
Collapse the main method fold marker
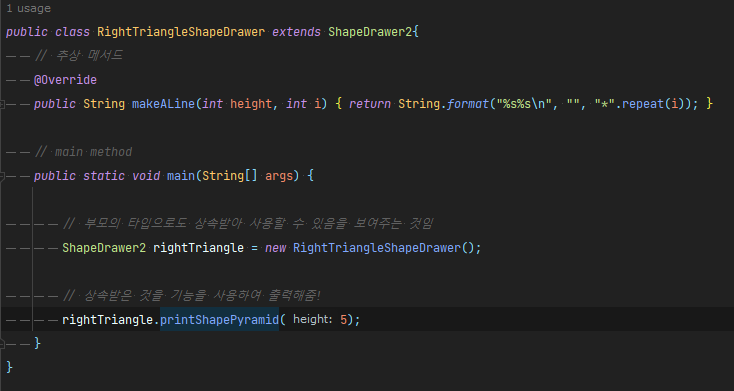pyautogui.click(x=2, y=177)
